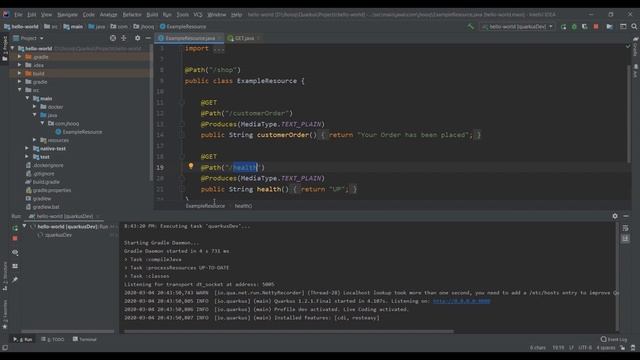Open the Project view selector dropdown
The image size is (640, 360).
pos(28,38)
